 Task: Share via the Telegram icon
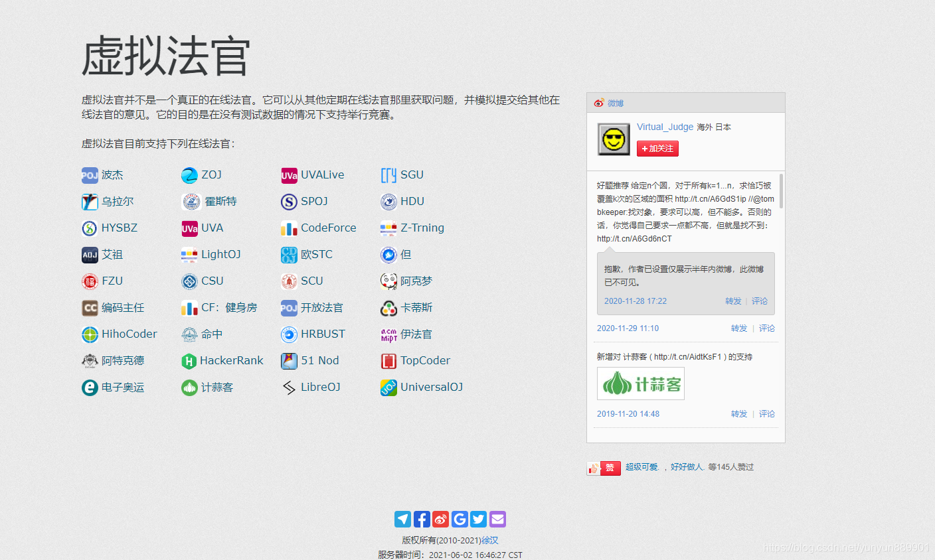click(x=402, y=519)
